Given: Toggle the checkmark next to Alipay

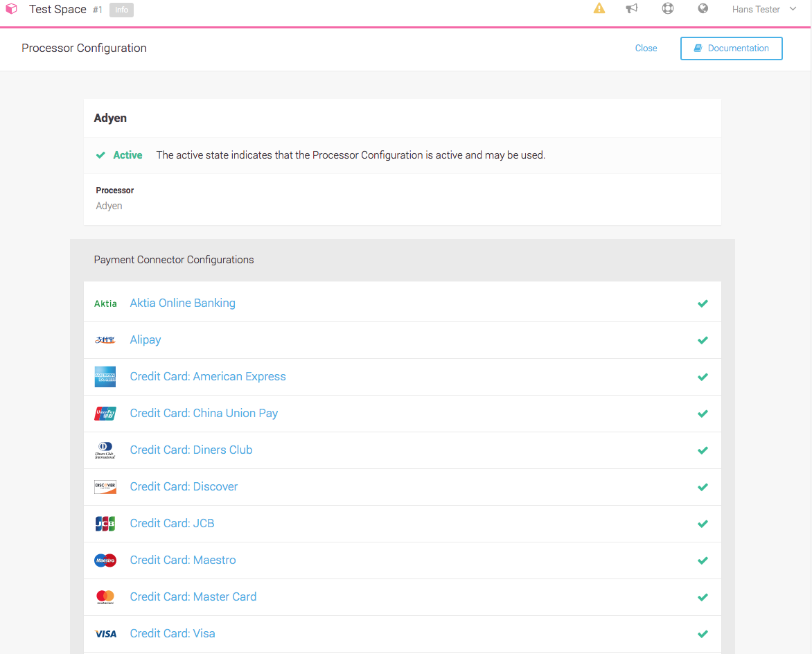Looking at the screenshot, I should (703, 340).
